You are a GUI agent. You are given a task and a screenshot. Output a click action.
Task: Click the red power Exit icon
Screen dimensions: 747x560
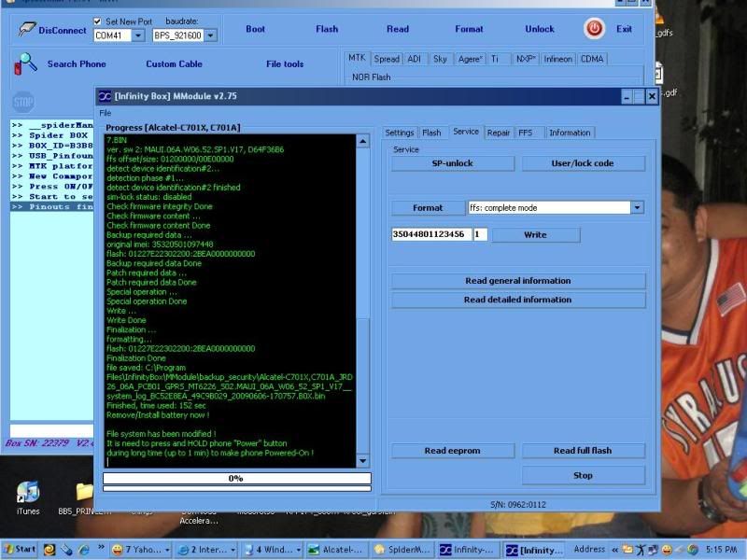tap(594, 29)
